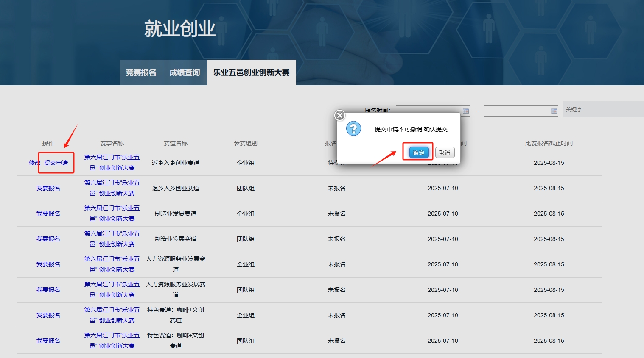Image resolution: width=644 pixels, height=358 pixels.
Task: Open the start date calendar picker icon
Action: pos(466,111)
